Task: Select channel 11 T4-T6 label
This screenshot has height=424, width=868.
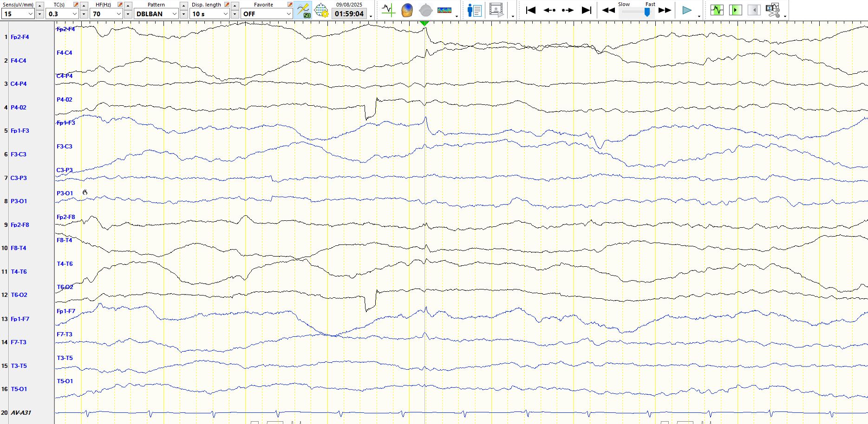Action: [19, 271]
